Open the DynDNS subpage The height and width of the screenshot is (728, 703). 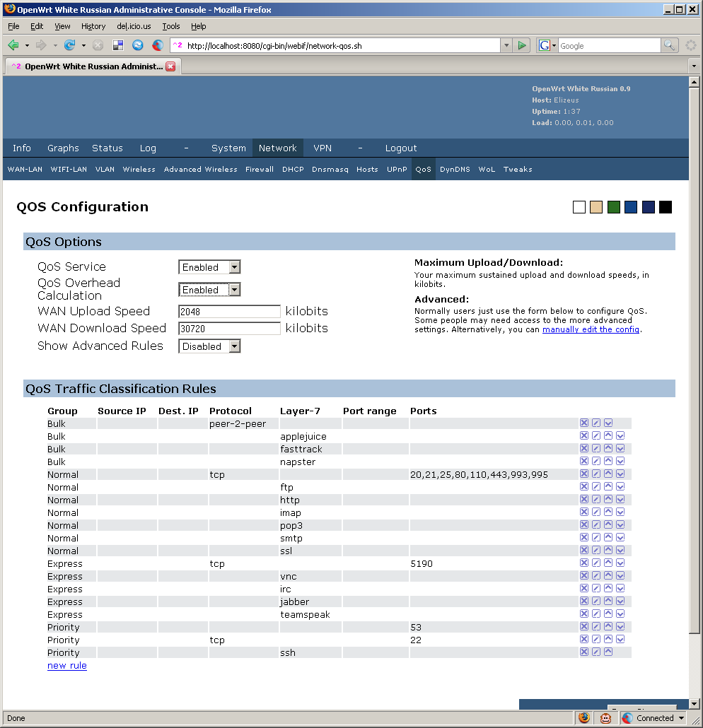tap(455, 170)
